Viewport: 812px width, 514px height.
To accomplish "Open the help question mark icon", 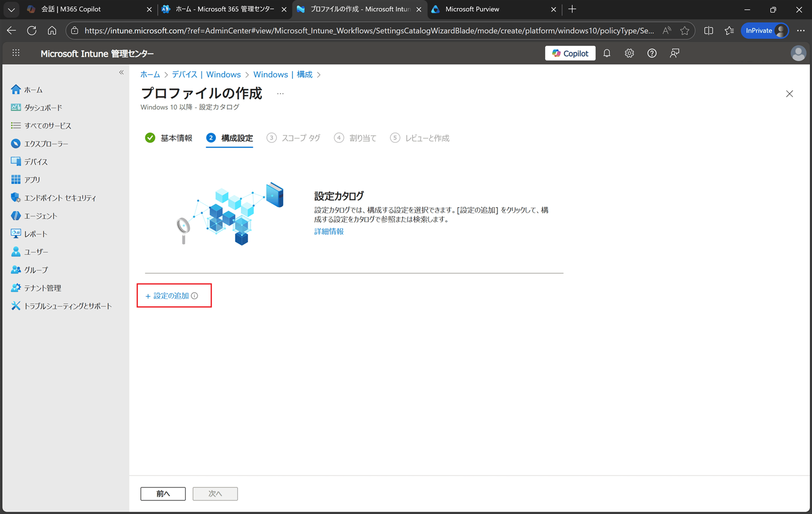I will 652,53.
